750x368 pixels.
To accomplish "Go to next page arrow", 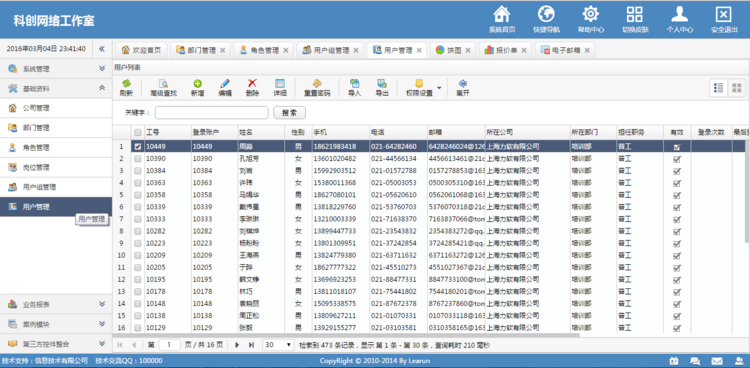I will click(237, 345).
